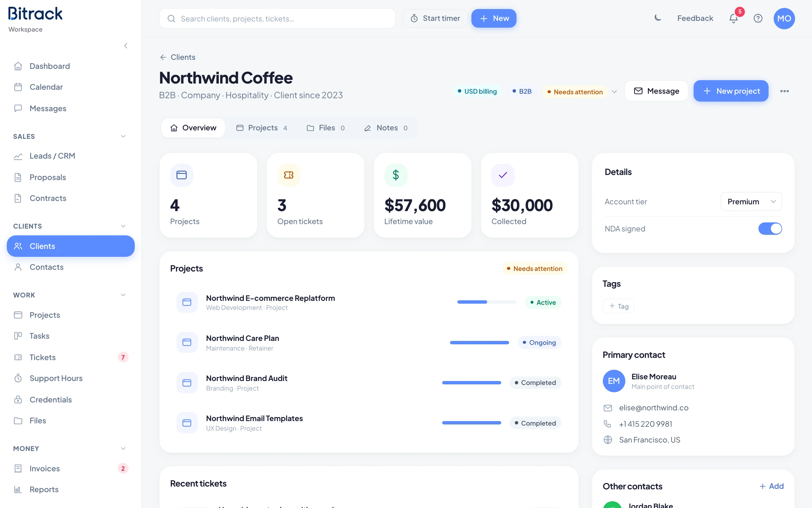Click the Lifetime value dollar icon

(396, 175)
